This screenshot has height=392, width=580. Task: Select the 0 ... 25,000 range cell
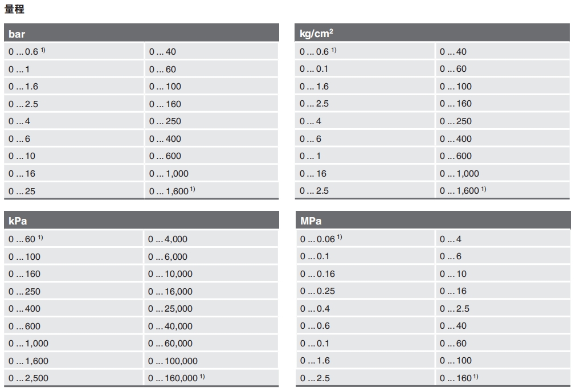[170, 308]
